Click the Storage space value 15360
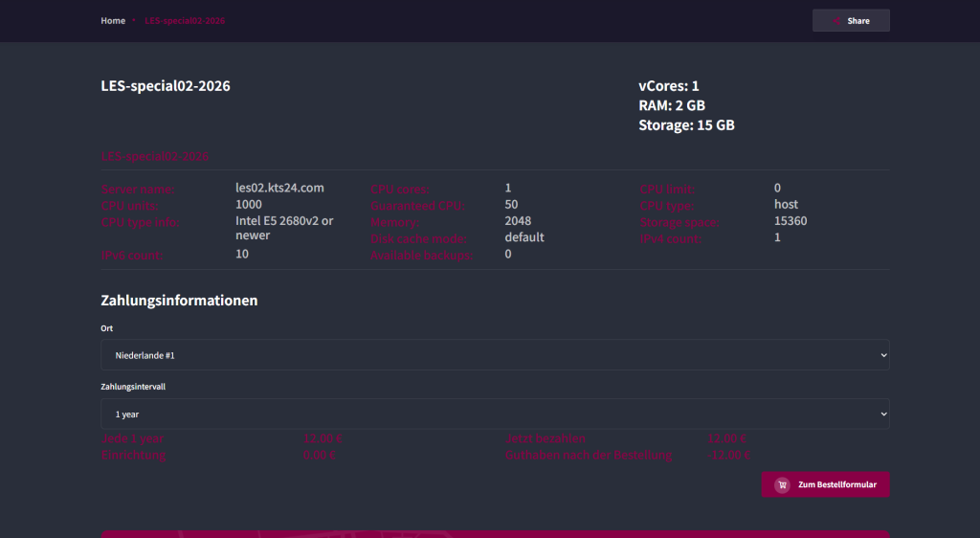Screen dimensions: 980x538 [791, 221]
